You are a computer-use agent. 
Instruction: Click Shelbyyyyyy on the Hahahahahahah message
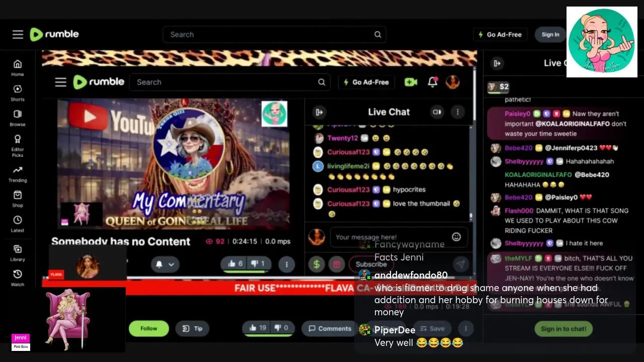tap(524, 161)
